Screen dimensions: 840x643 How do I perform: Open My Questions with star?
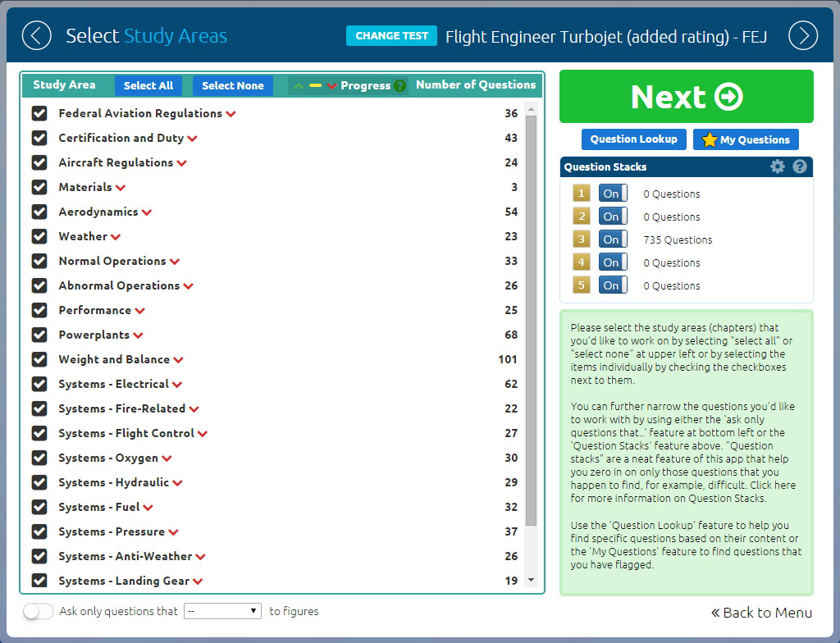click(746, 139)
